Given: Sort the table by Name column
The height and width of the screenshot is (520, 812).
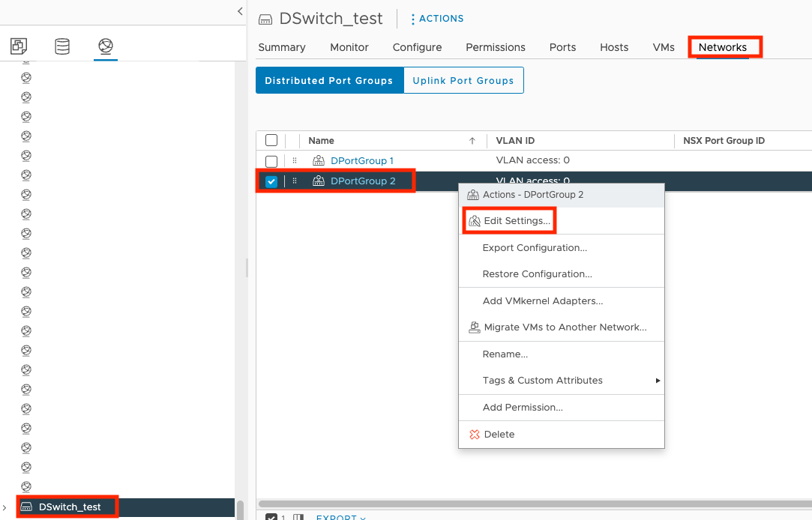Looking at the screenshot, I should pos(322,141).
